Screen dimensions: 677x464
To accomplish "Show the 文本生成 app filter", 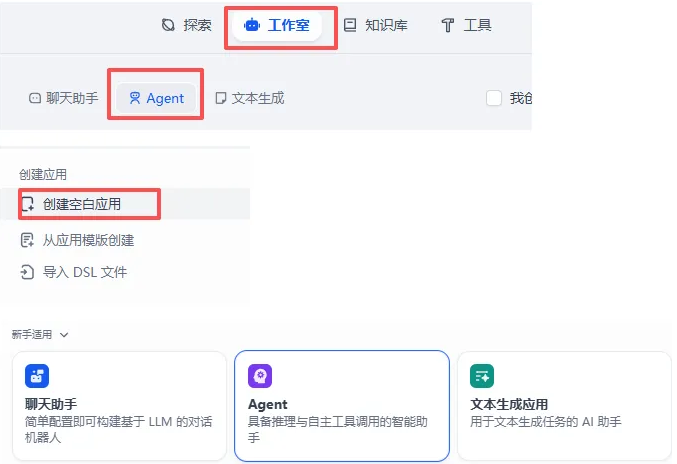I will click(250, 98).
